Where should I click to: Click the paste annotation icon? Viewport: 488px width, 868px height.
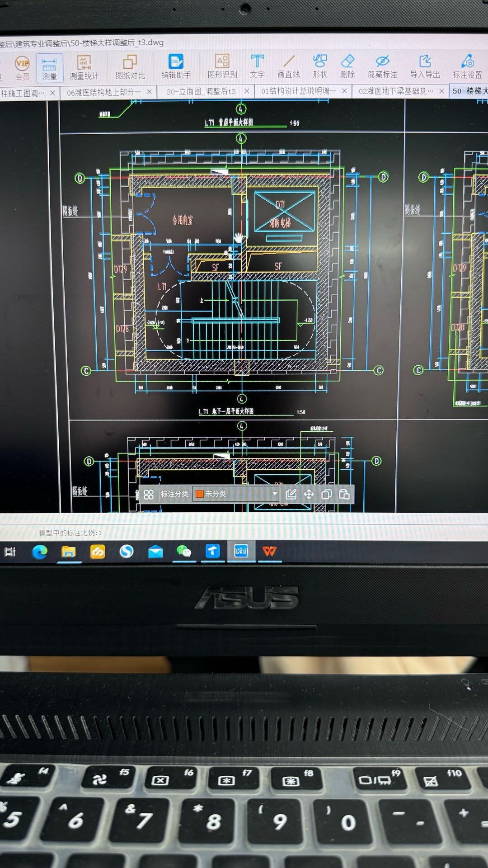pyautogui.click(x=344, y=494)
